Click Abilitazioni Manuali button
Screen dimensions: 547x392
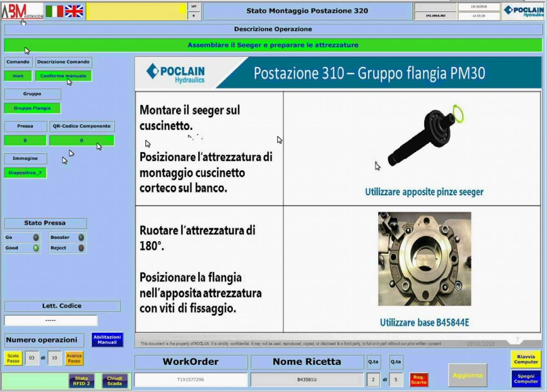tap(107, 339)
